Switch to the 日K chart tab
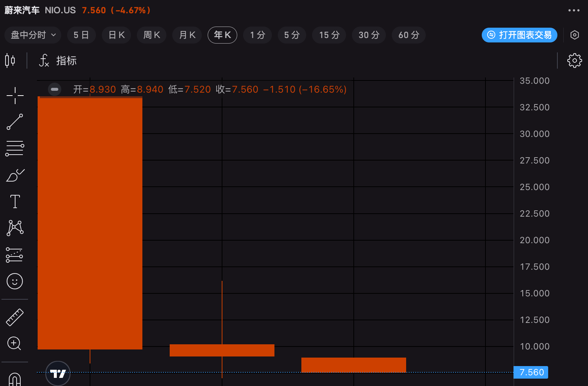The height and width of the screenshot is (386, 588). click(117, 35)
